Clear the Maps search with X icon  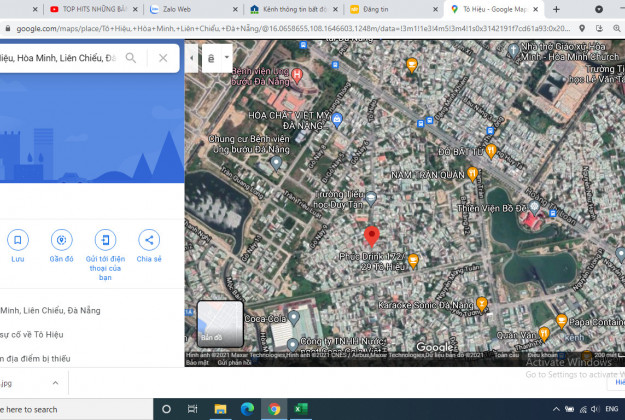[163, 58]
